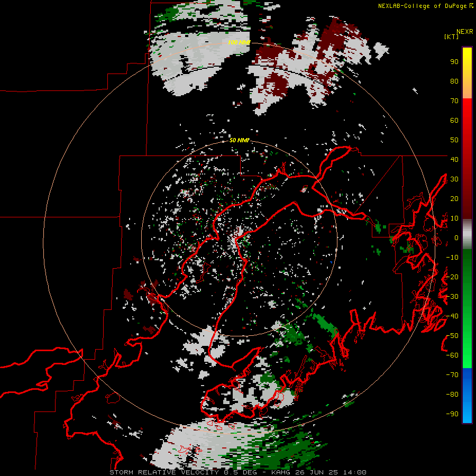Click the [KT] units label
The height and width of the screenshot is (476, 476).
click(451, 36)
